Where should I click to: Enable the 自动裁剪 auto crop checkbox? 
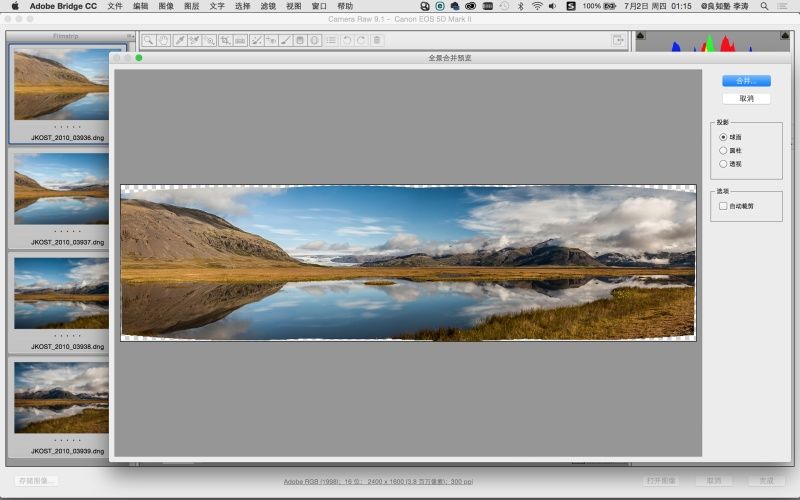tap(723, 206)
